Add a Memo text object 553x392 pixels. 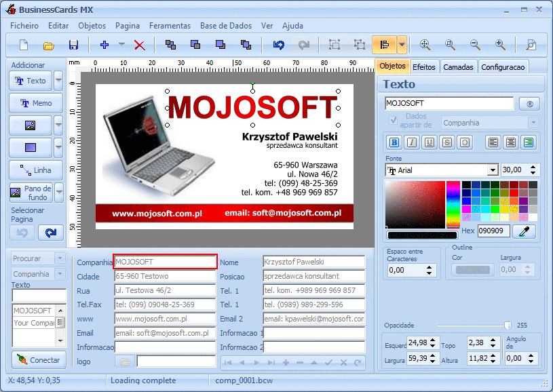pos(36,103)
